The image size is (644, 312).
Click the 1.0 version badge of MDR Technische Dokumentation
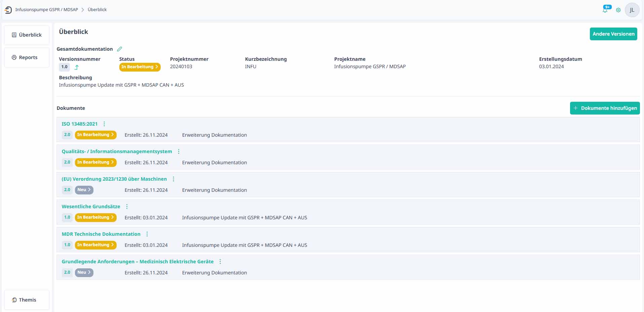click(x=67, y=245)
